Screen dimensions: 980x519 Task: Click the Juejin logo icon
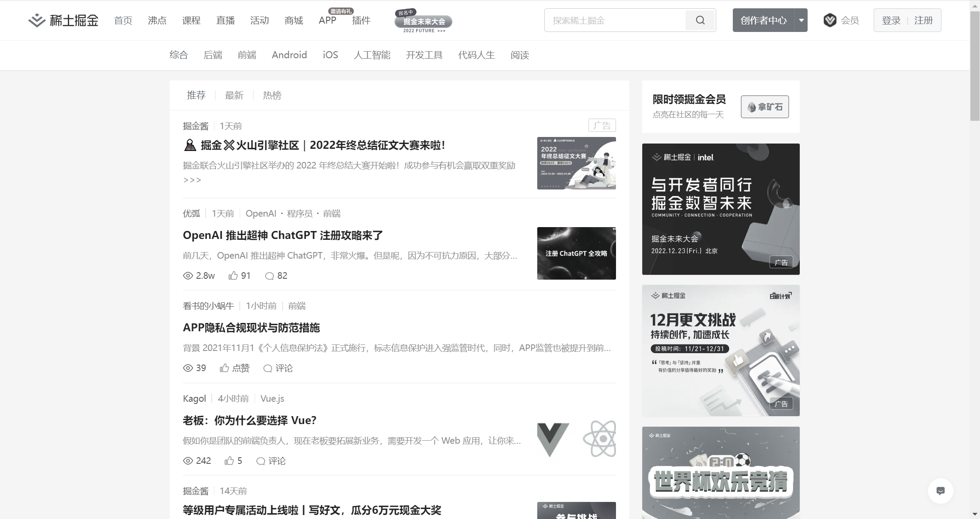pos(37,21)
